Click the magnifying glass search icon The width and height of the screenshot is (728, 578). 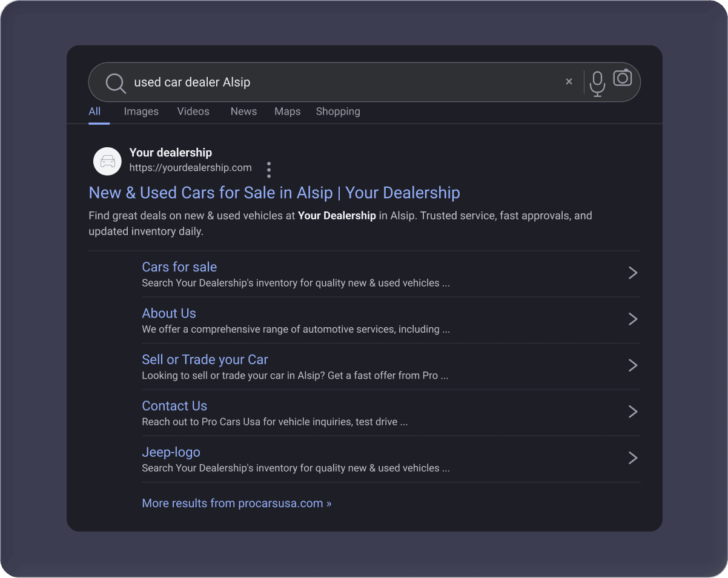click(116, 83)
